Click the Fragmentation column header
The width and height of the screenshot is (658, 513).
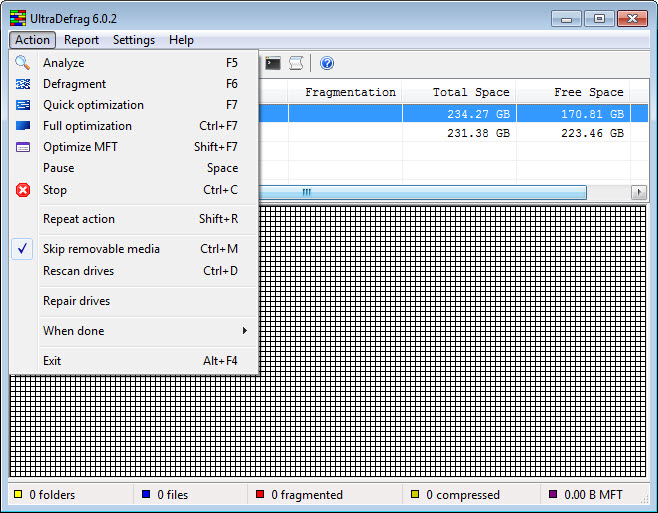[345, 92]
